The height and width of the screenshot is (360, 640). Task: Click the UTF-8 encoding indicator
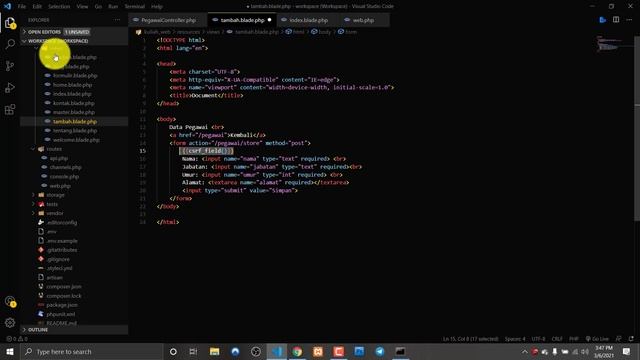coord(538,339)
